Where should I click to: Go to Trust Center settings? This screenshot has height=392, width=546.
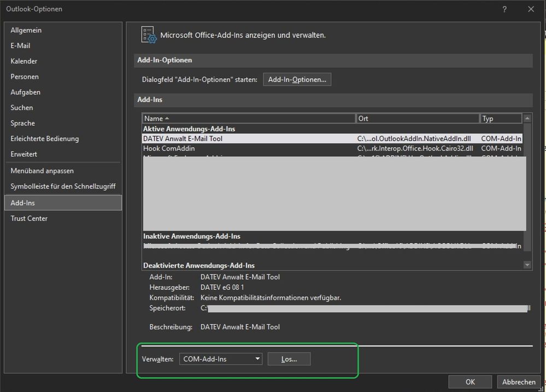29,218
